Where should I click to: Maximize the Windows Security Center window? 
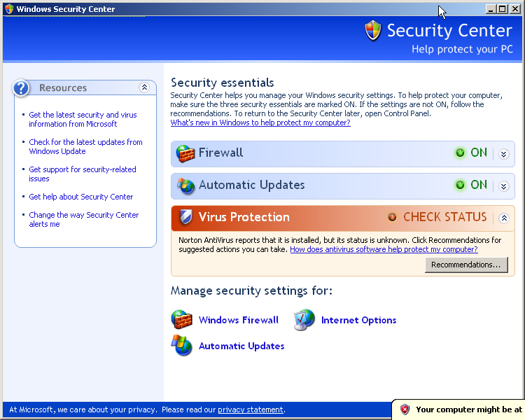point(502,9)
